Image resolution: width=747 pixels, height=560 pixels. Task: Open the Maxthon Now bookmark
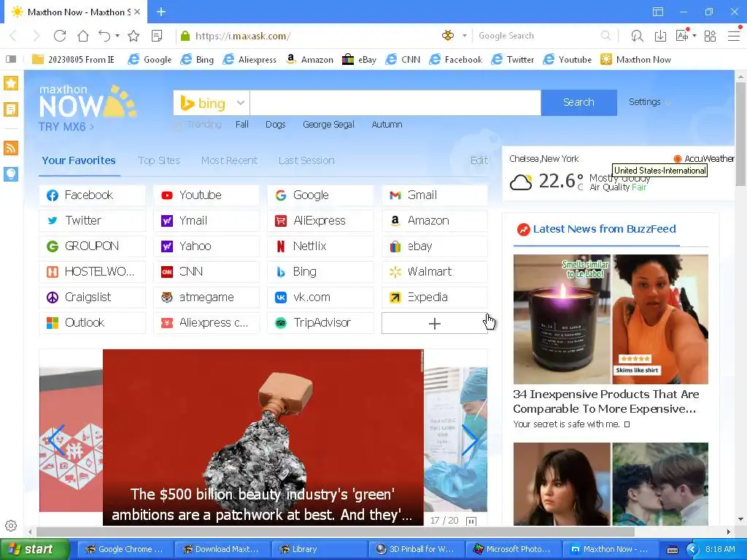pos(635,60)
